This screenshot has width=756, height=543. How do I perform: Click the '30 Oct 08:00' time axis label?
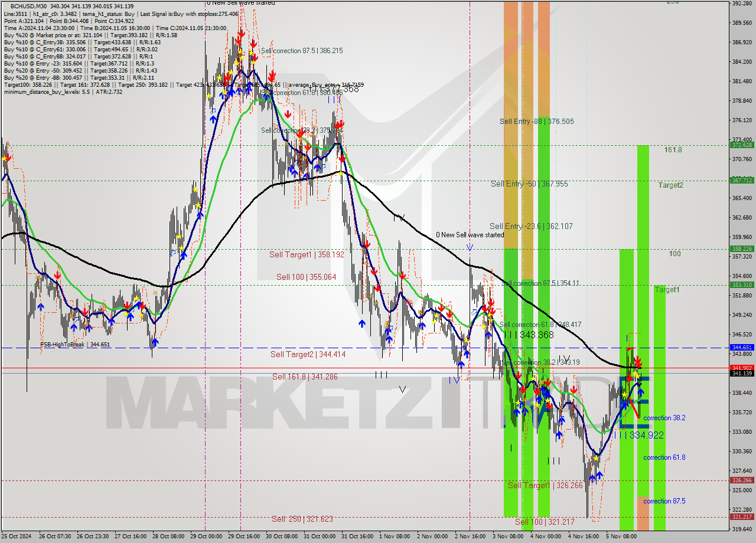click(282, 537)
